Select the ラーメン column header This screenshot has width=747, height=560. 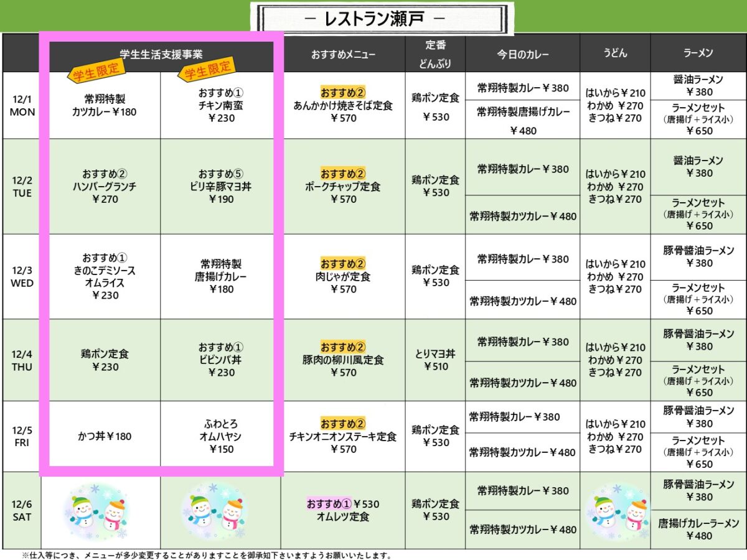tap(698, 54)
